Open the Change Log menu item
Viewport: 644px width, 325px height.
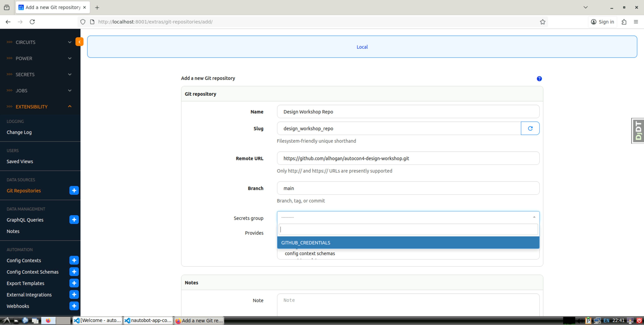pyautogui.click(x=19, y=132)
